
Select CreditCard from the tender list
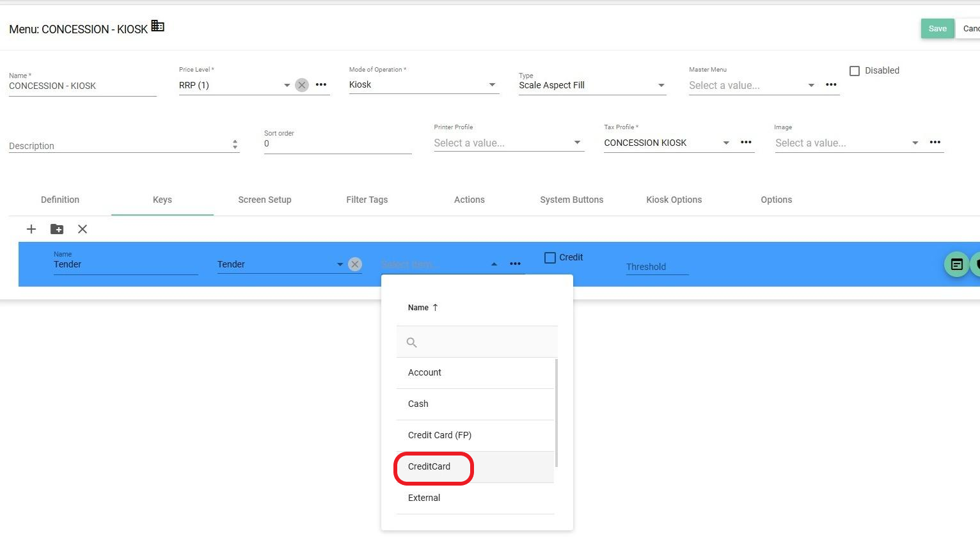[429, 467]
